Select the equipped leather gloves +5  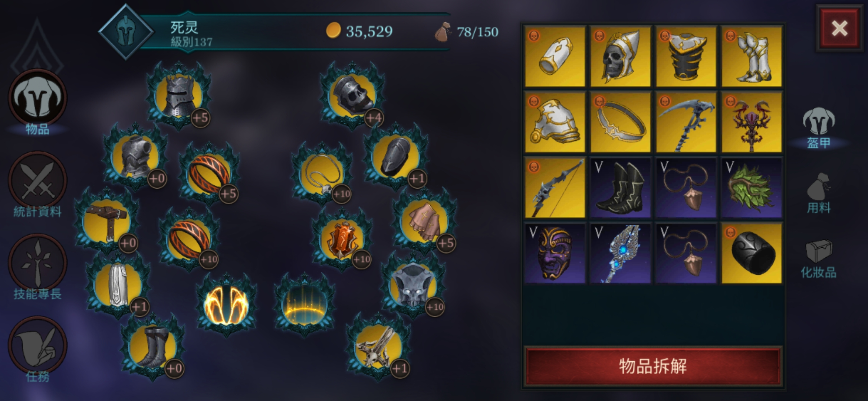pos(425,222)
